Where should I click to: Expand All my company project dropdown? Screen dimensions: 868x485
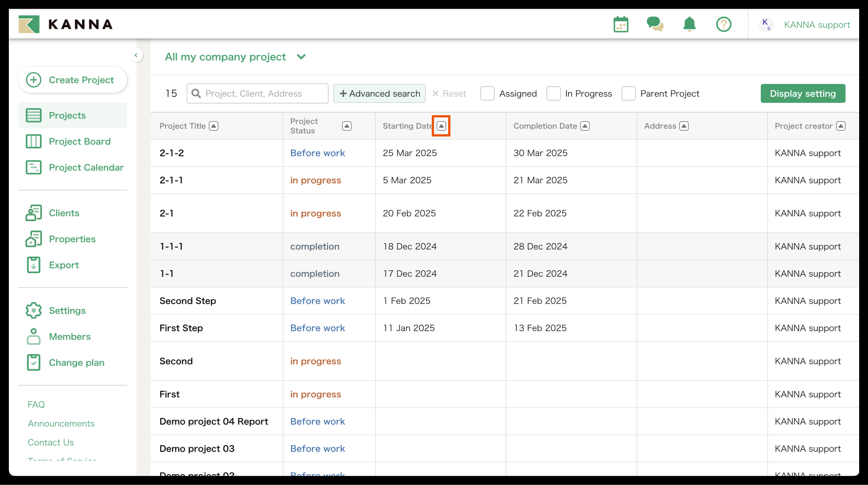[301, 57]
